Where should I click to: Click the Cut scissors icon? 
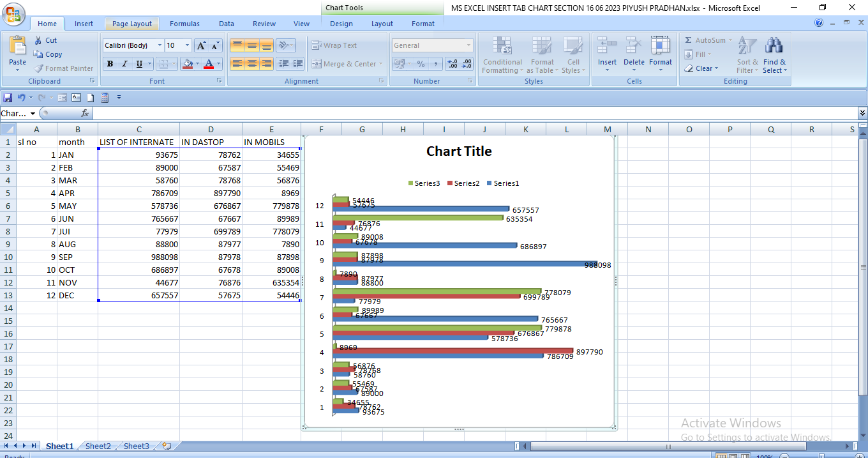[x=39, y=40]
